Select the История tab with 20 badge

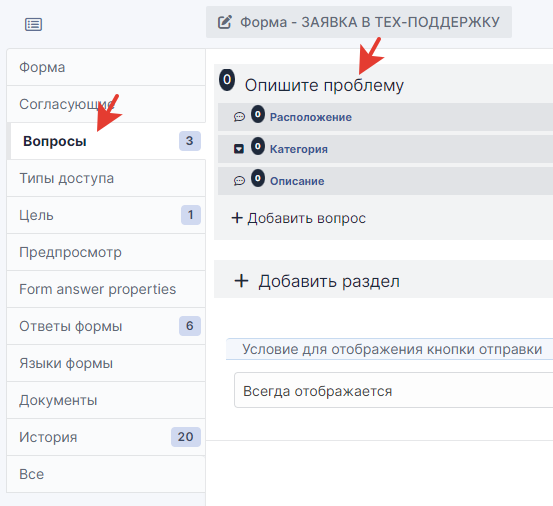click(106, 437)
